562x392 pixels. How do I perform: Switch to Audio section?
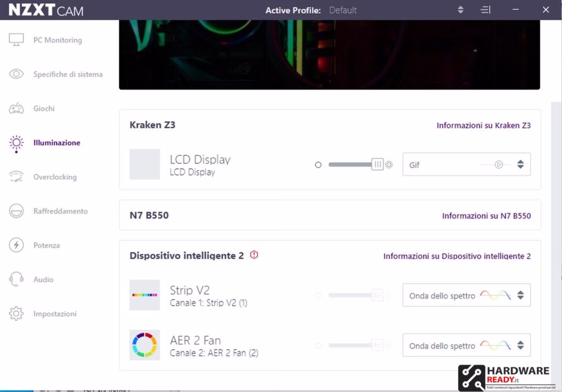point(43,279)
